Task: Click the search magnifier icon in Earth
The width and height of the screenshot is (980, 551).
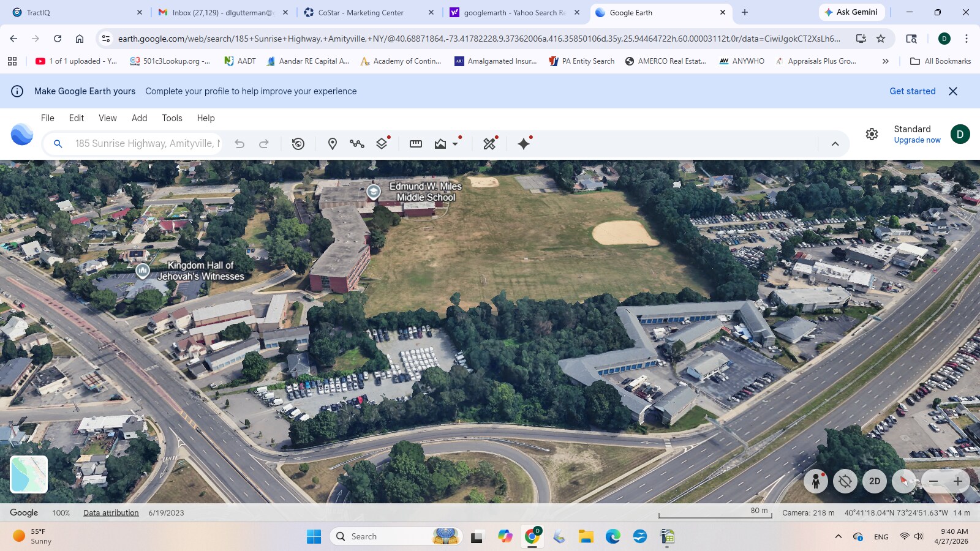Action: pos(58,144)
